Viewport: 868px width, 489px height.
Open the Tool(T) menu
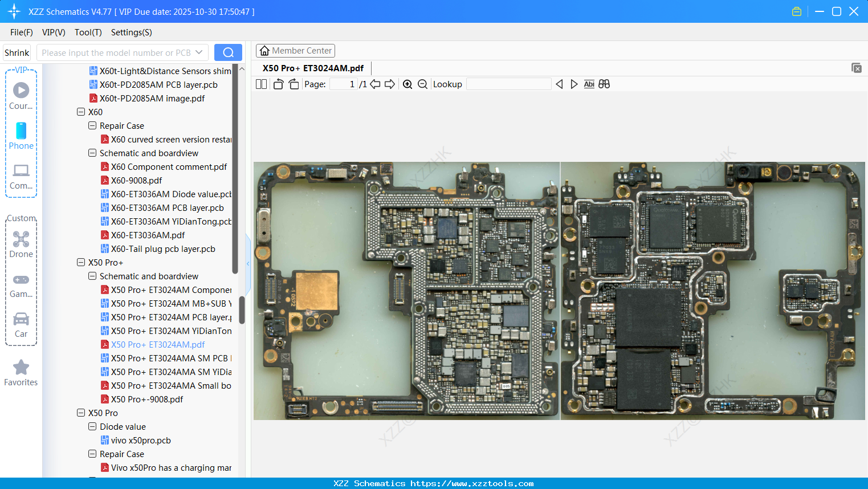[88, 32]
